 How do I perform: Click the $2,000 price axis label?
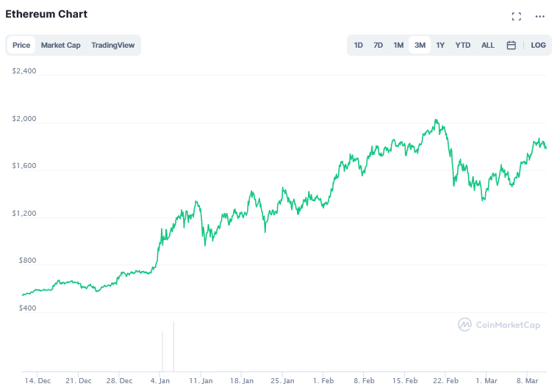[x=24, y=118]
